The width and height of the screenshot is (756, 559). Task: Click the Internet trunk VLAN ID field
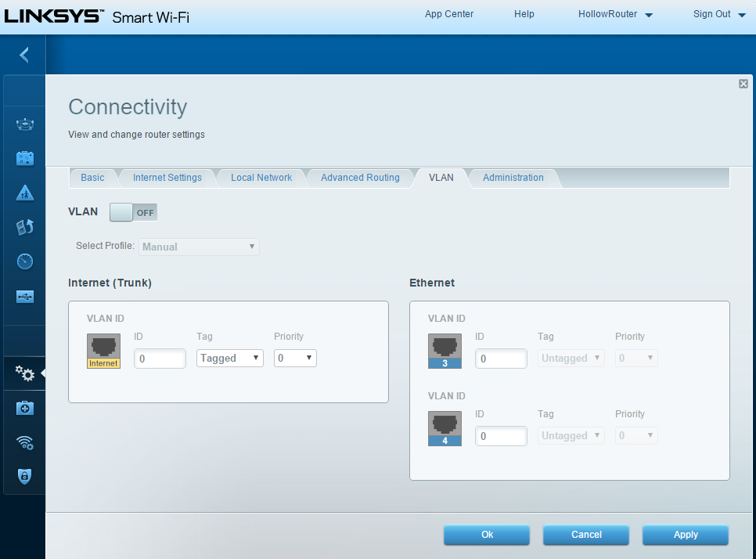pyautogui.click(x=160, y=359)
